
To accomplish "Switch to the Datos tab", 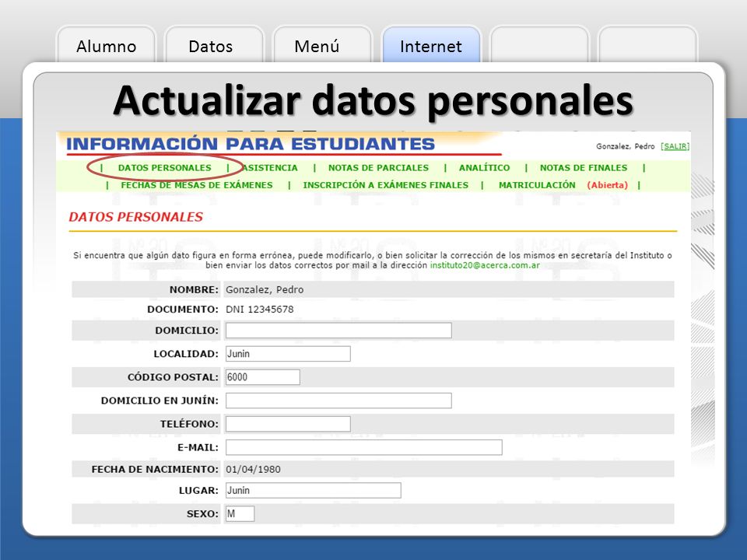I will [x=214, y=46].
